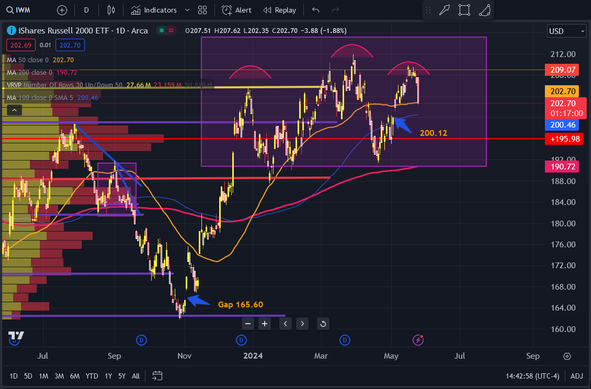Click the green market status dot

tap(162, 31)
